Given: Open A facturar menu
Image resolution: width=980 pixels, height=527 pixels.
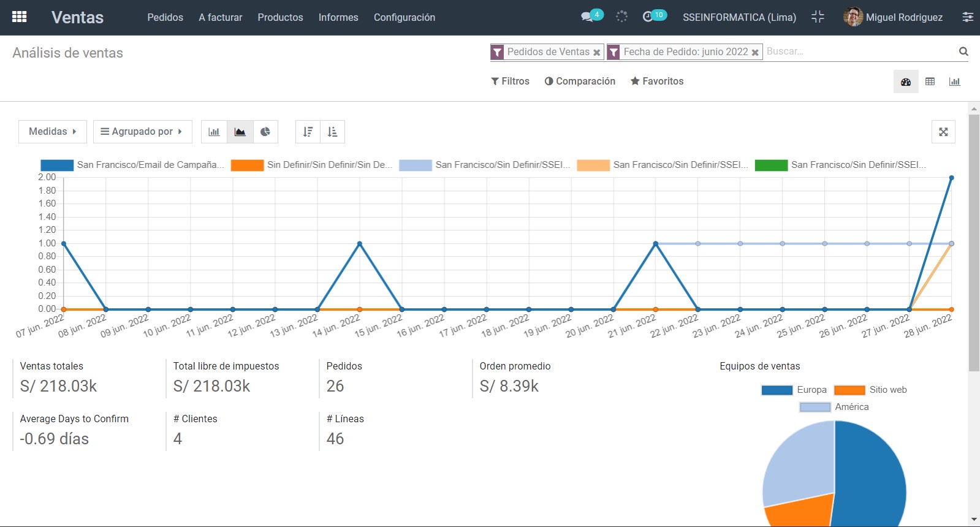Looking at the screenshot, I should click(x=220, y=17).
